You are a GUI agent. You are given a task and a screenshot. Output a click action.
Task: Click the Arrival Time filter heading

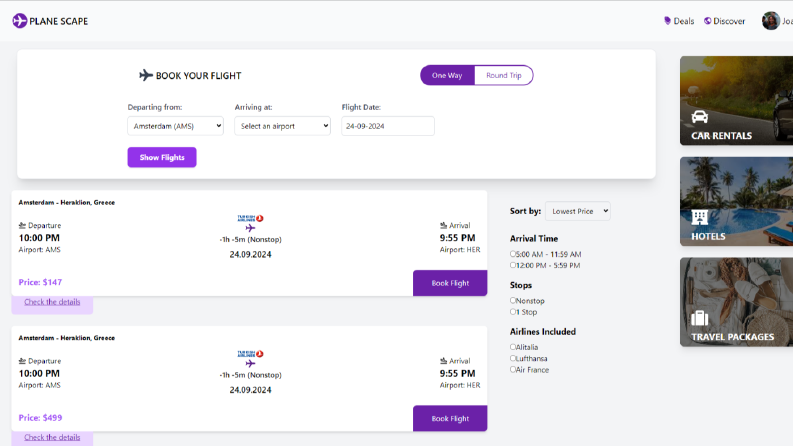point(534,239)
